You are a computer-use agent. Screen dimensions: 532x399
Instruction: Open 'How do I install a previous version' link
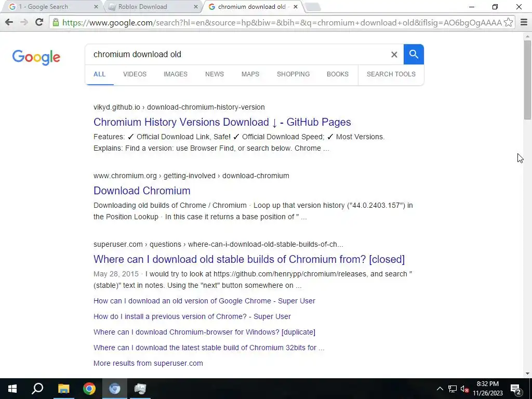[x=192, y=316]
